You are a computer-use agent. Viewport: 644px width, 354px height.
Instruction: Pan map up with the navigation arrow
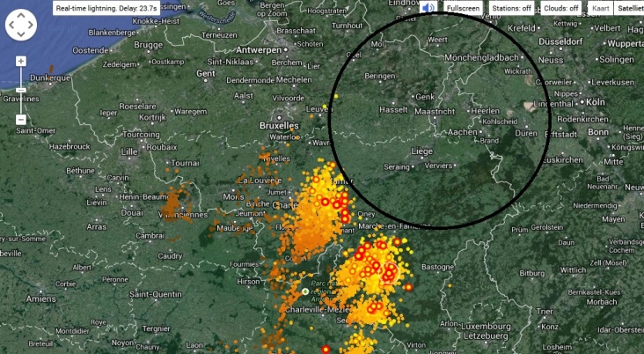[21, 16]
